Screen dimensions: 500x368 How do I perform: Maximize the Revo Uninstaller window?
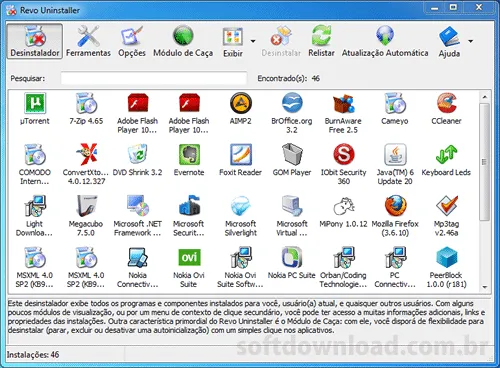point(453,8)
